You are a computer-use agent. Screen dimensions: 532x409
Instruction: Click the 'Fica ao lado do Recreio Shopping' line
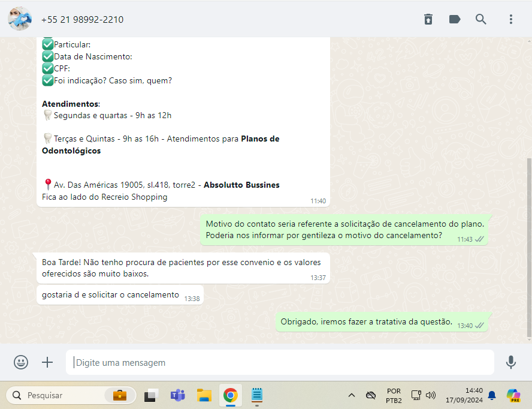click(104, 197)
